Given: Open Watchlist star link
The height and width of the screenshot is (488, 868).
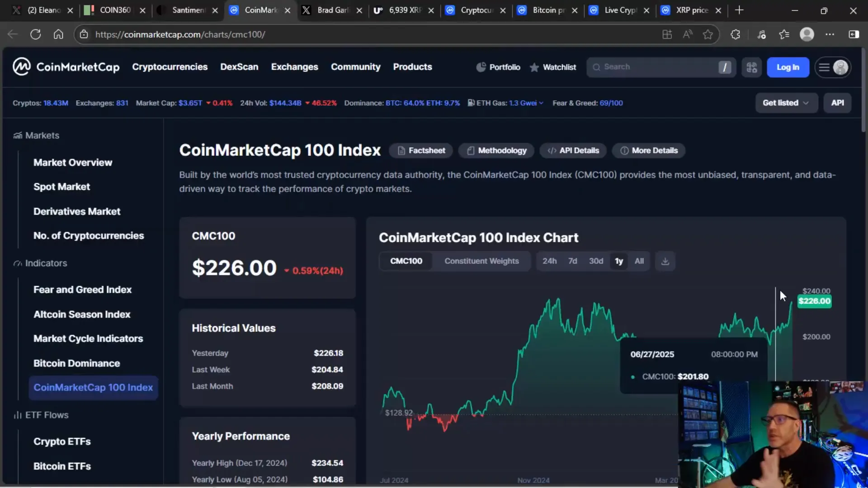Looking at the screenshot, I should [553, 67].
